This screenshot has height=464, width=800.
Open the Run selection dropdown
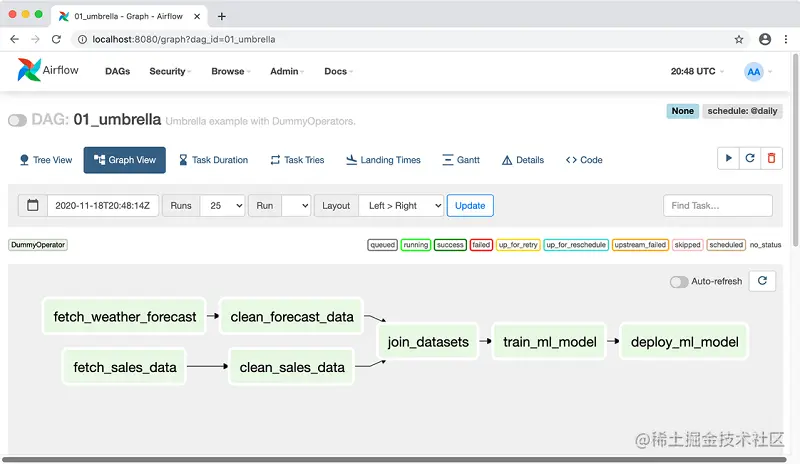296,205
